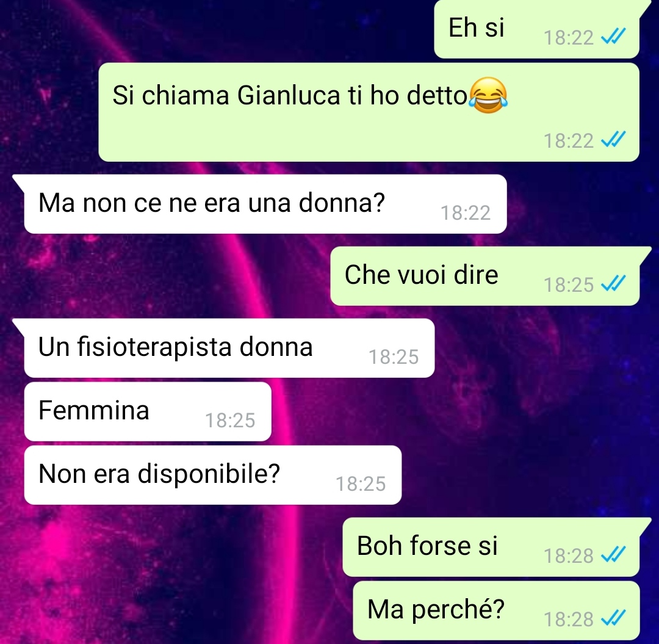Image resolution: width=659 pixels, height=644 pixels.
Task: Select the 'Si chiama Gianluca ti ho detto' message
Action: 369,112
